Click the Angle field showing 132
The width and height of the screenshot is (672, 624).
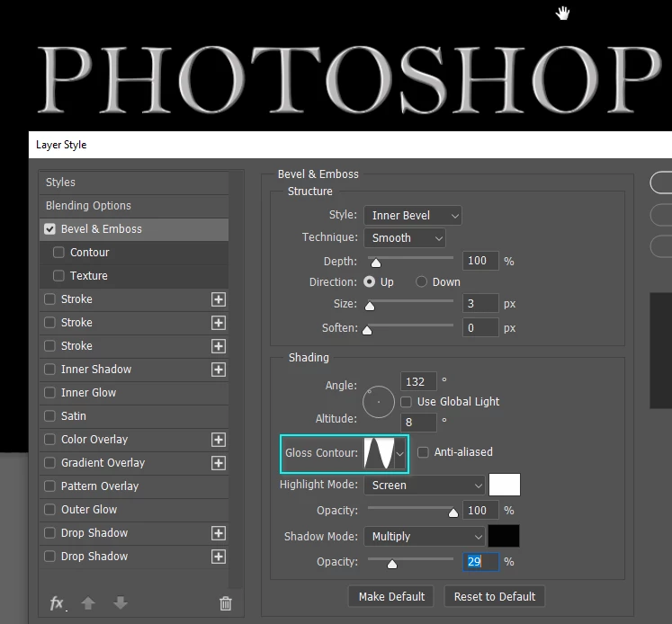click(x=418, y=381)
